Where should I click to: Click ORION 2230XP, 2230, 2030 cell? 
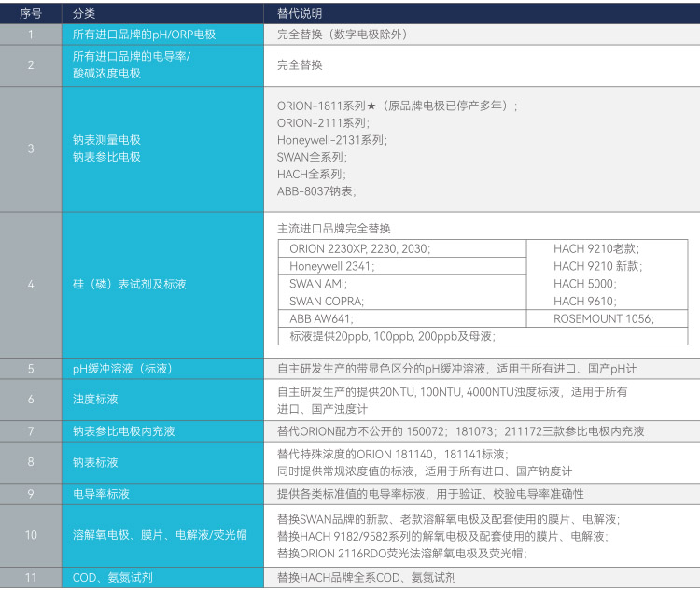[x=401, y=249]
